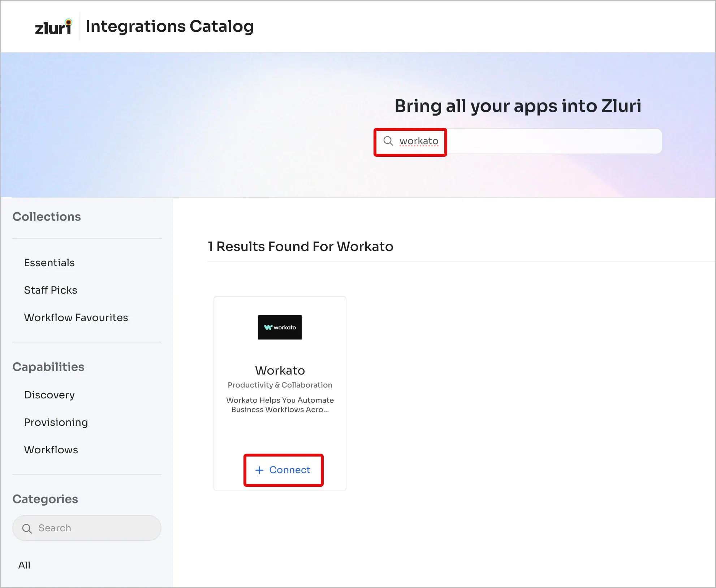Filter by Workflows capability

coord(51,450)
